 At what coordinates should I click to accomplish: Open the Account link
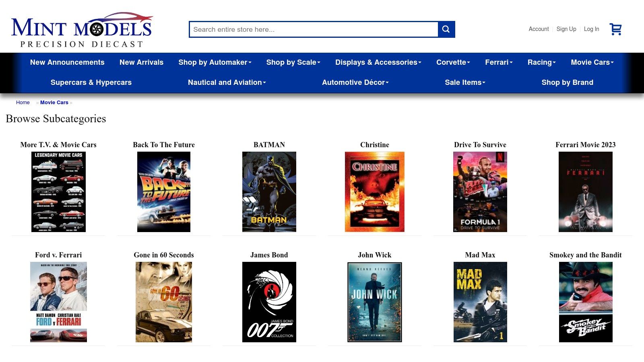point(539,29)
